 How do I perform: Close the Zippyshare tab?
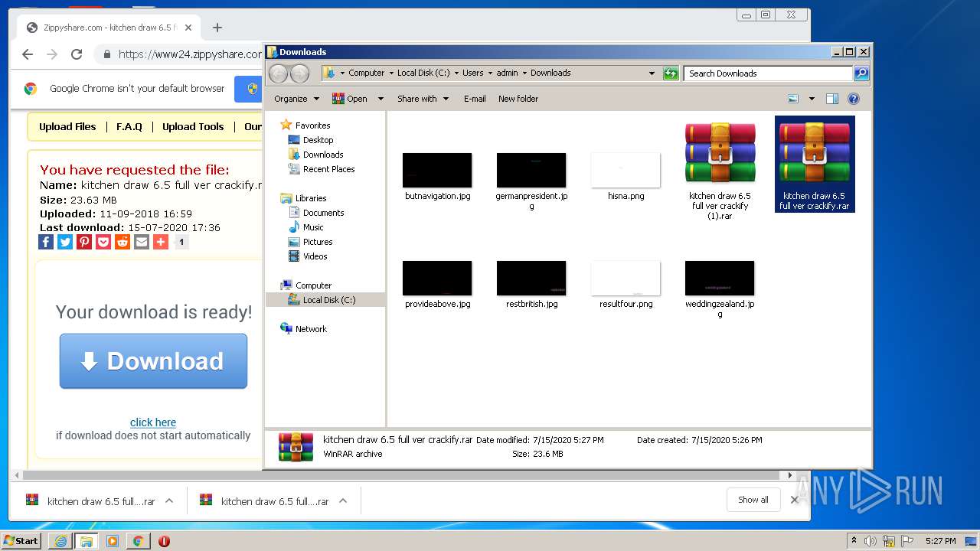(x=188, y=28)
